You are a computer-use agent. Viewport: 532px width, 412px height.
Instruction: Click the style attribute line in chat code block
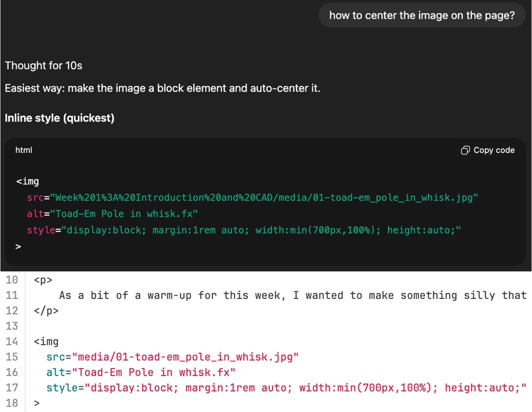[243, 230]
